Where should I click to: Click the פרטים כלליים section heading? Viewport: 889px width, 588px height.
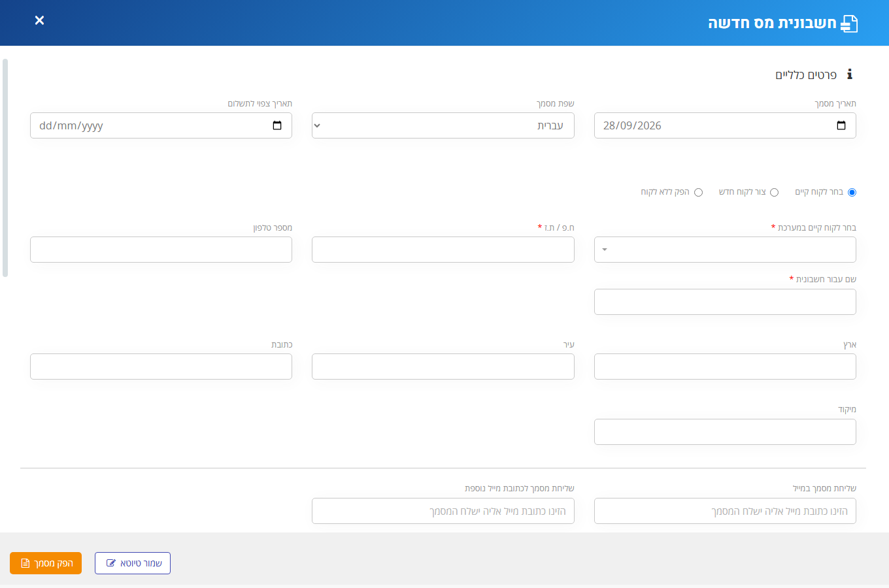point(806,75)
